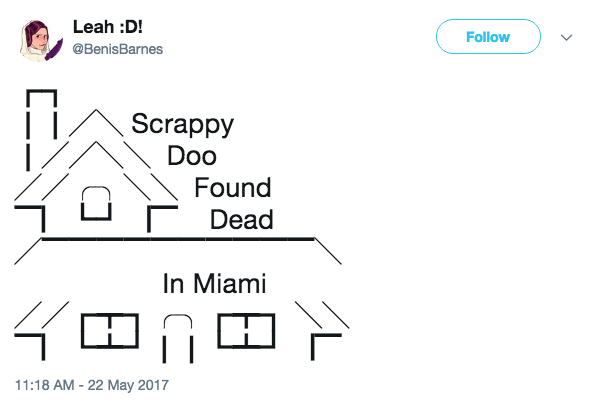Click the right ground-floor window drawing
Screen dimensions: 595x404
(x=246, y=331)
